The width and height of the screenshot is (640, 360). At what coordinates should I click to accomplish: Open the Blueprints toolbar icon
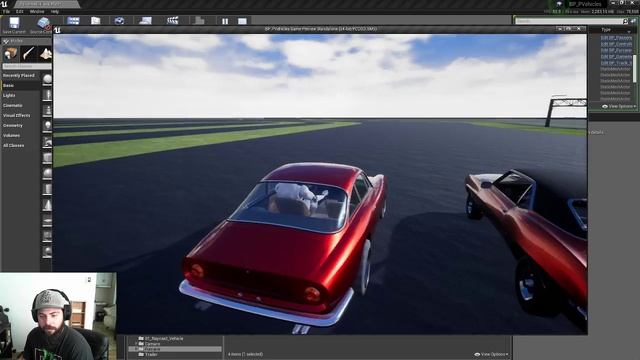click(145, 21)
